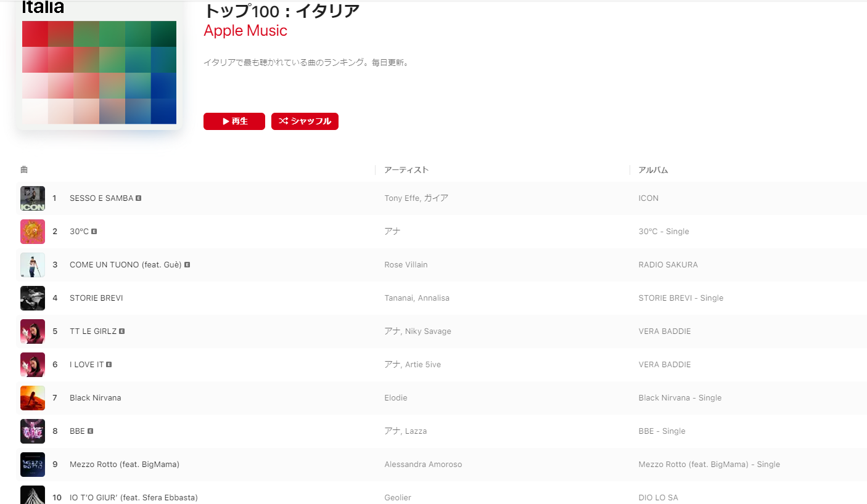Select the song title BBE
This screenshot has width=867, height=504.
click(x=77, y=431)
